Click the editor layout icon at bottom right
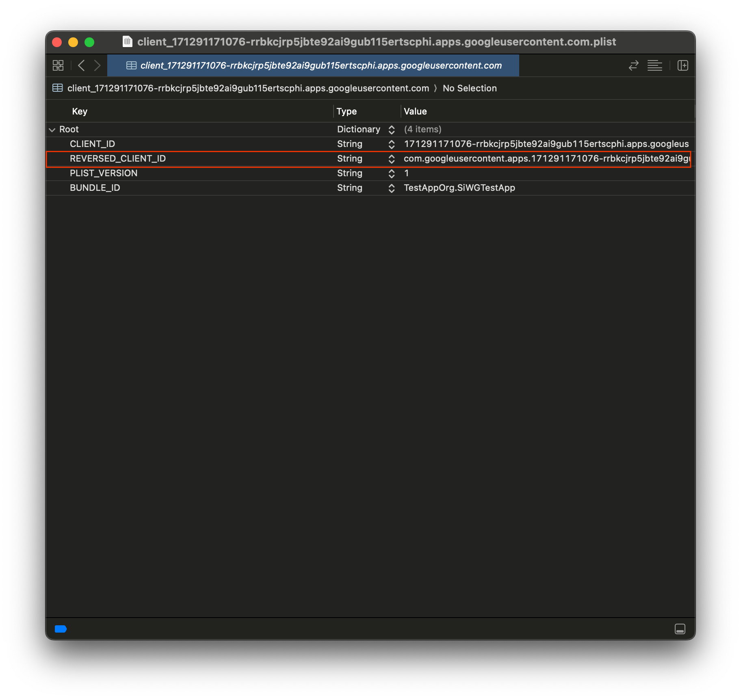This screenshot has height=700, width=741. click(x=680, y=629)
